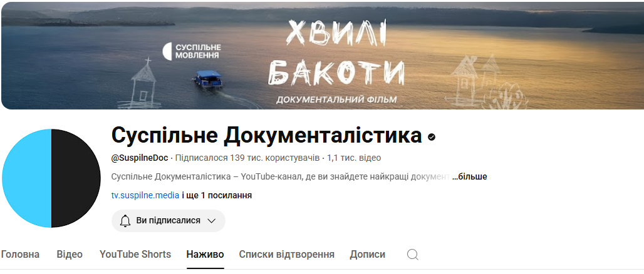The image size is (644, 274).
Task: Click the blue-and-black channel avatar
Action: pyautogui.click(x=51, y=178)
